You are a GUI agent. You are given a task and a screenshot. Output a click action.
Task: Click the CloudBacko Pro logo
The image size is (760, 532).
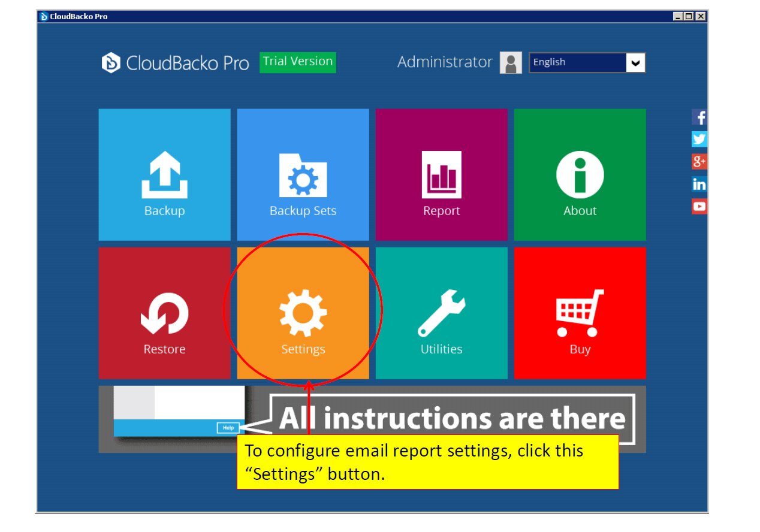tap(175, 63)
